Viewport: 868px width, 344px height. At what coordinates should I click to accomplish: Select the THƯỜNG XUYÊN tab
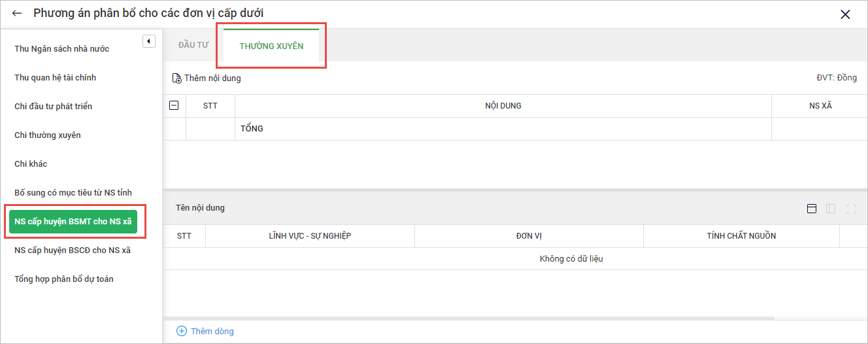point(271,46)
